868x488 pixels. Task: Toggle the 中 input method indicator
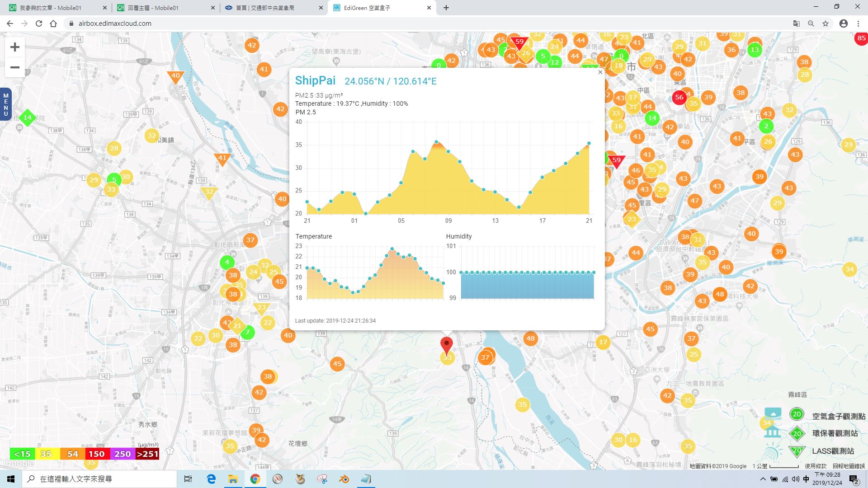806,479
